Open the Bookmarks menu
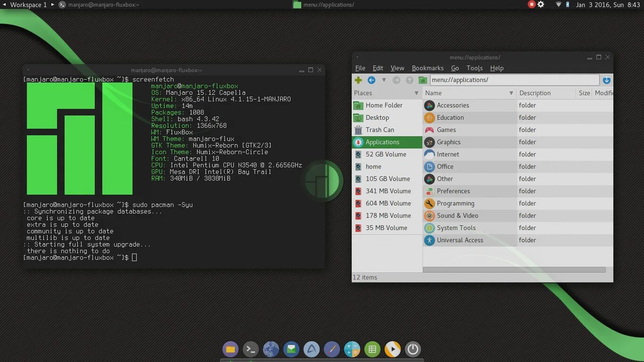The width and height of the screenshot is (644, 362). [x=428, y=68]
